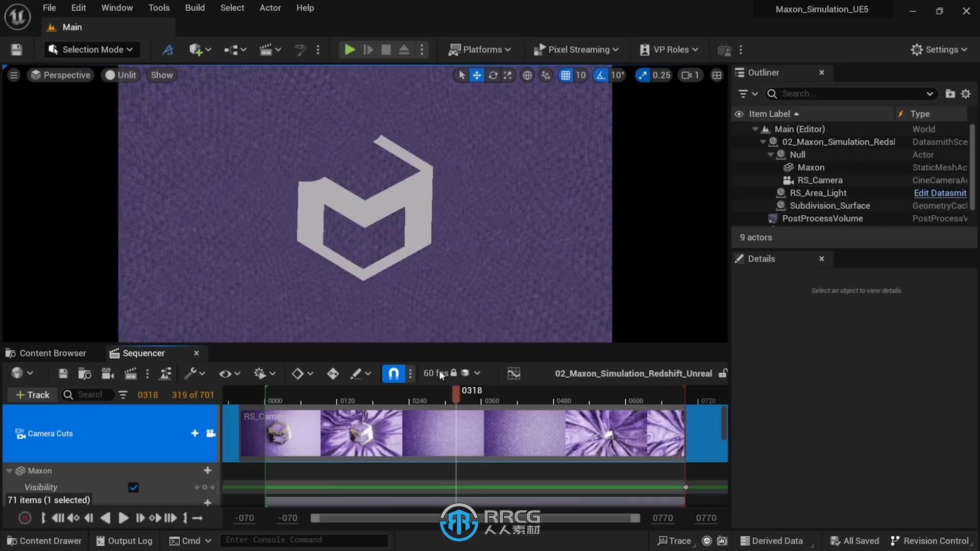This screenshot has width=980, height=551.
Task: Expand the 02_Maxon_Simulation_Redshift scene
Action: (762, 141)
